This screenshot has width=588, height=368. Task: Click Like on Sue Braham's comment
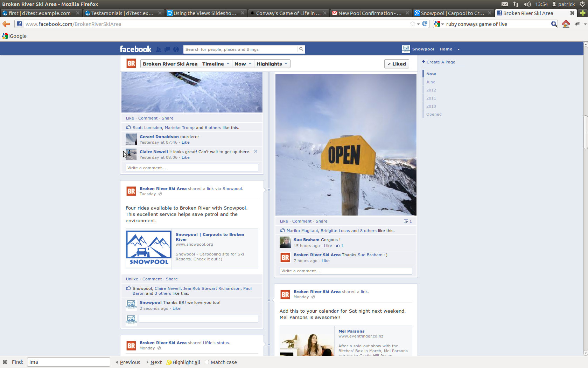click(x=328, y=246)
